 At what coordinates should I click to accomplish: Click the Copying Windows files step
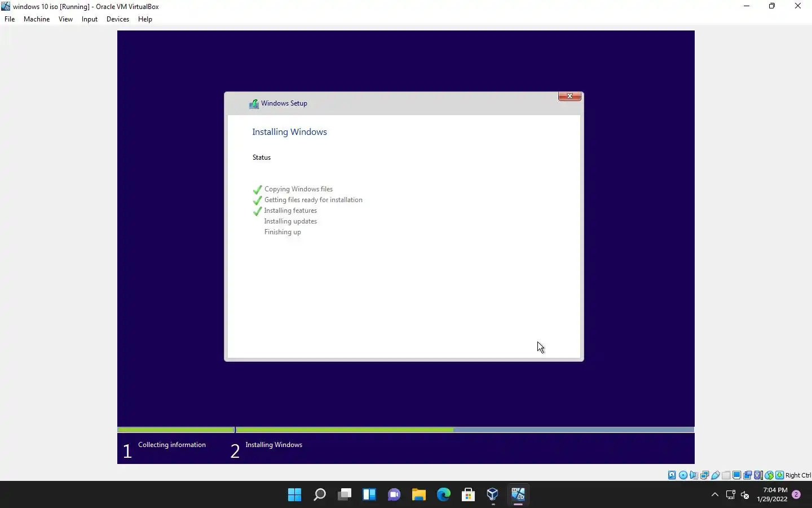tap(298, 189)
